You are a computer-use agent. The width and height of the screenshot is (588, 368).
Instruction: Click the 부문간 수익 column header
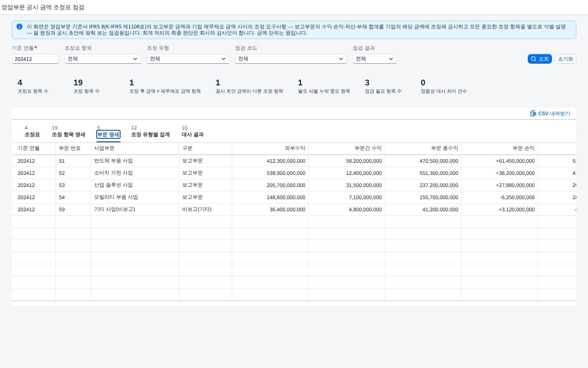[x=347, y=148]
